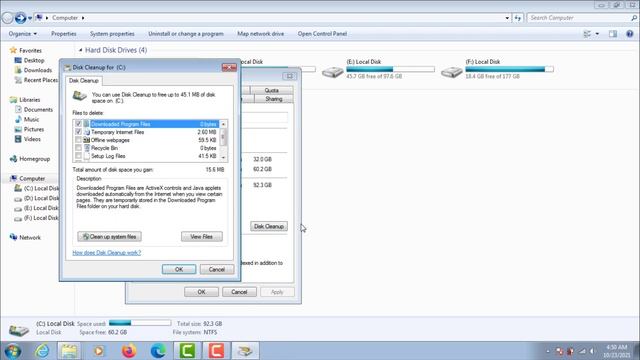This screenshot has width=640, height=360.
Task: Click System properties in the toolbar
Action: coord(112,34)
